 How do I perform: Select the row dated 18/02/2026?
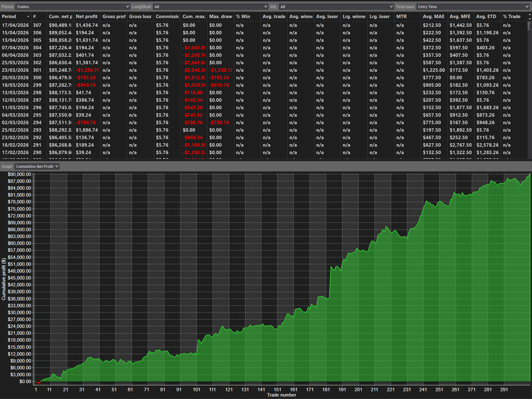[264, 145]
